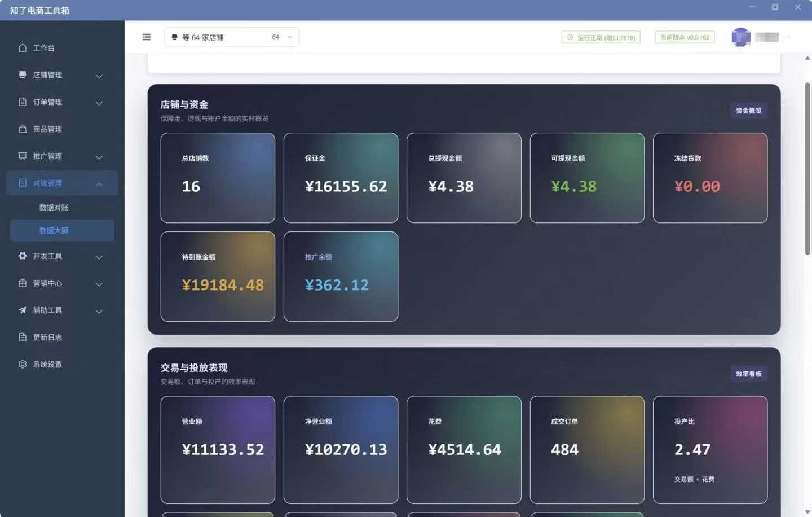Click the 推广管理 sidebar icon
Viewport: 812px width, 517px height.
(23, 156)
